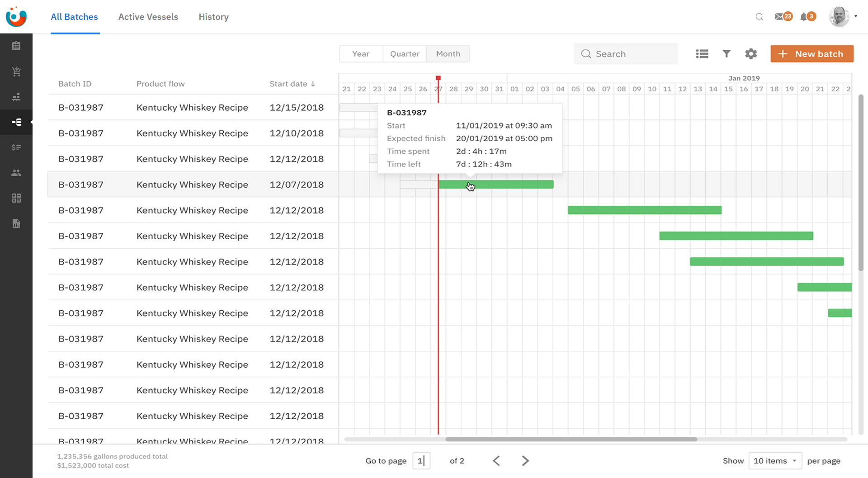
Task: Select the team/users icon in sidebar
Action: click(x=16, y=172)
